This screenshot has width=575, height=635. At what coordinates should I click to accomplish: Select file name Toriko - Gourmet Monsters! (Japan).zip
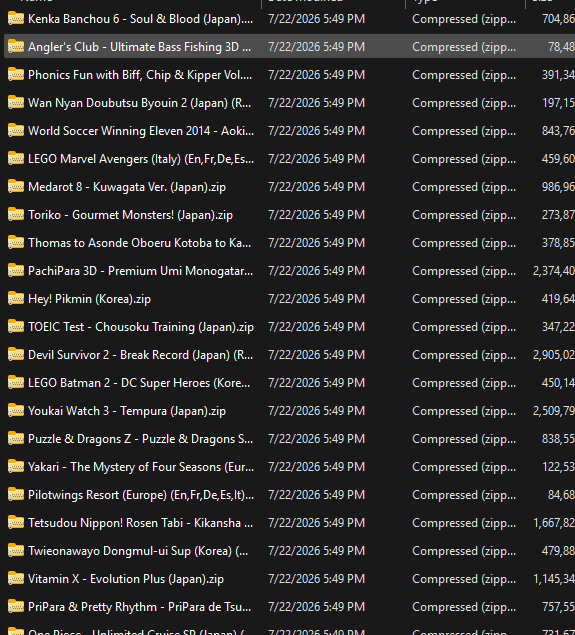(130, 215)
